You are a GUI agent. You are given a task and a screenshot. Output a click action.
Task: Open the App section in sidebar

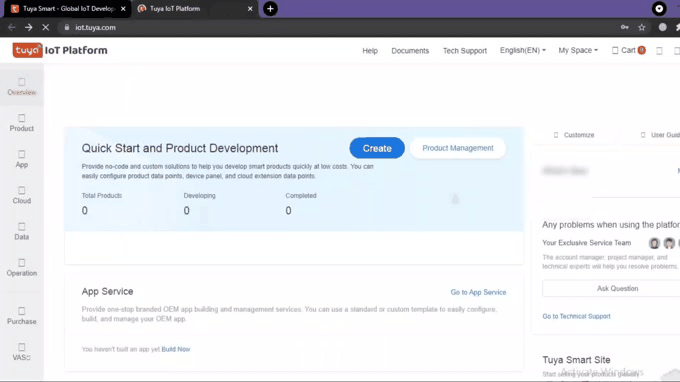(x=22, y=159)
